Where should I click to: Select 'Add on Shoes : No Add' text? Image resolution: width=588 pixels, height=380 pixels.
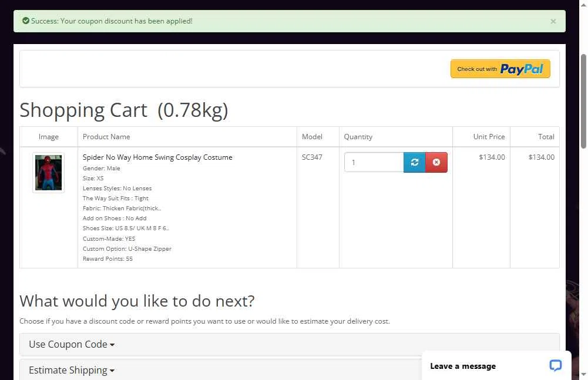115,218
